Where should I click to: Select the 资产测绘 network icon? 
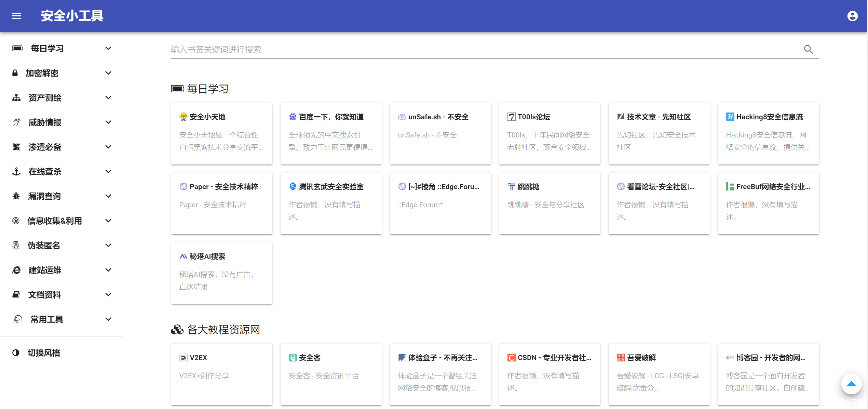coord(16,97)
